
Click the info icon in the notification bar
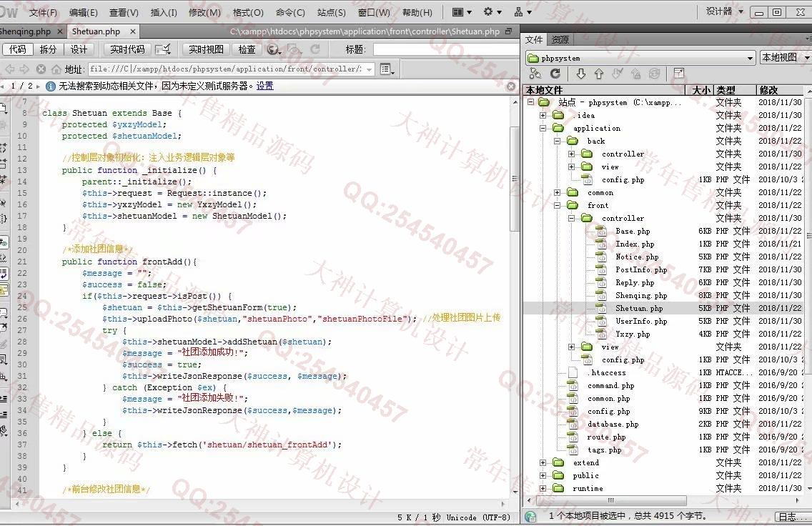tap(50, 86)
